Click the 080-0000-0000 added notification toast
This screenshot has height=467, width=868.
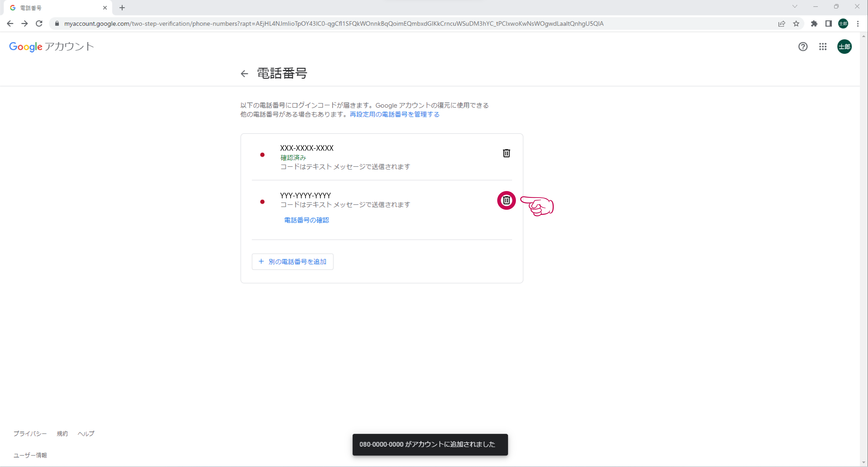(x=430, y=444)
